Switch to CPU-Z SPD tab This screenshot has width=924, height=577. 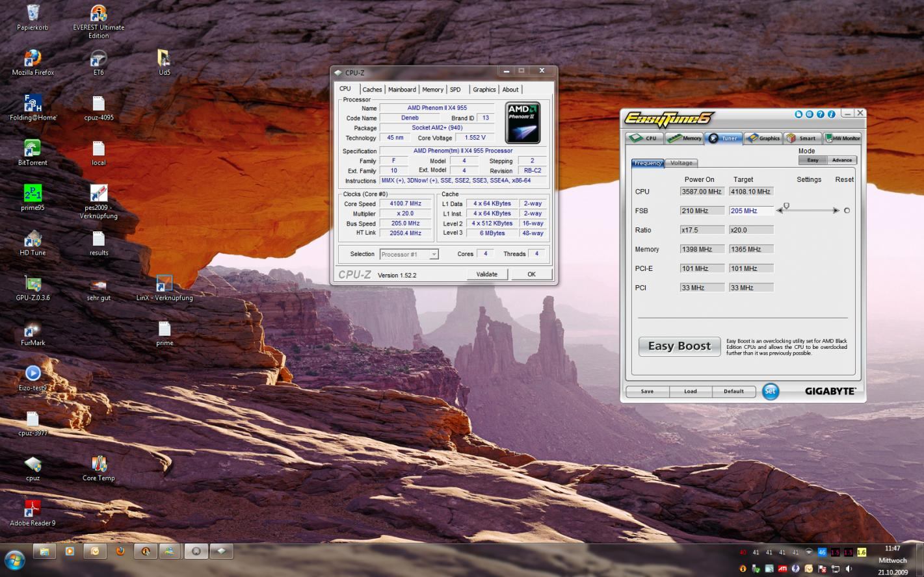(455, 90)
